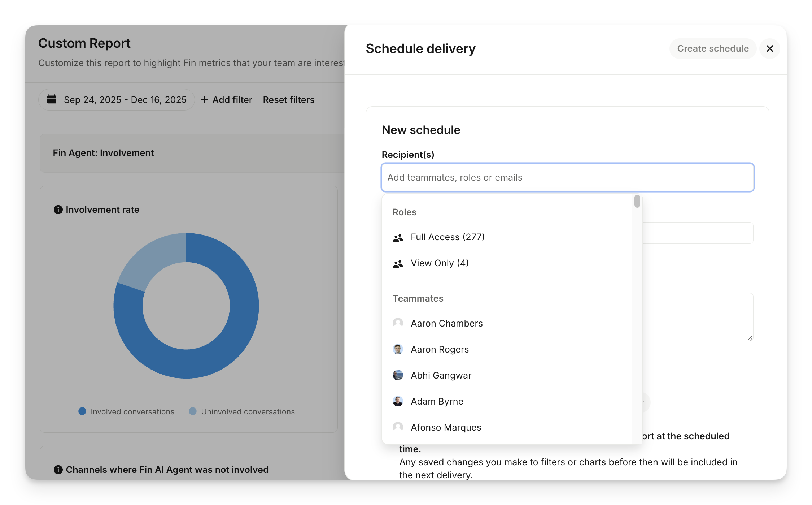Image resolution: width=812 pixels, height=505 pixels.
Task: Click the calendar icon in date filter
Action: (52, 99)
